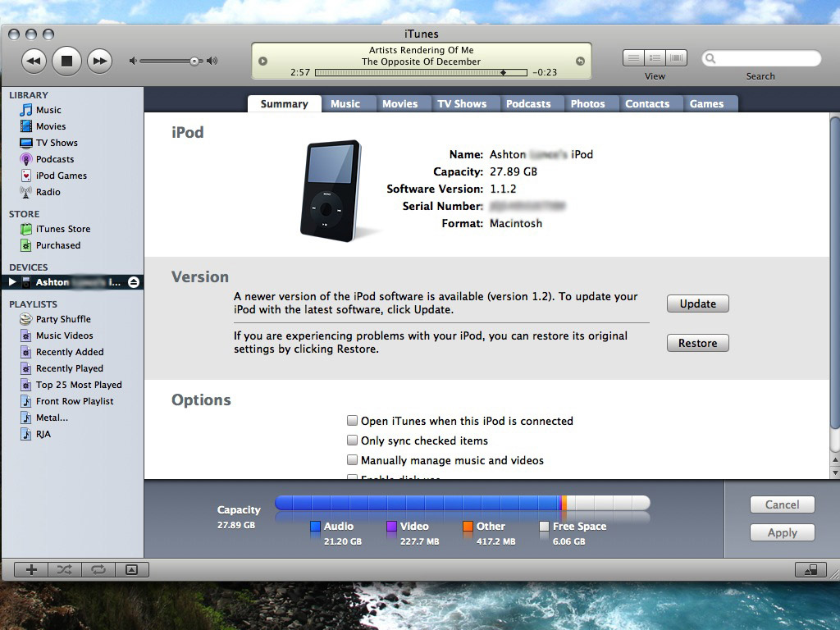
Task: Click the diamond playhead marker on the track progress
Action: click(503, 72)
